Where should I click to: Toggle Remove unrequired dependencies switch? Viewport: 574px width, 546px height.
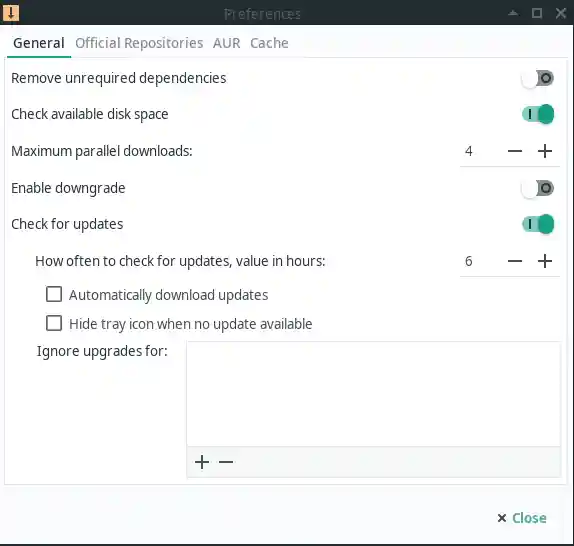(x=538, y=78)
